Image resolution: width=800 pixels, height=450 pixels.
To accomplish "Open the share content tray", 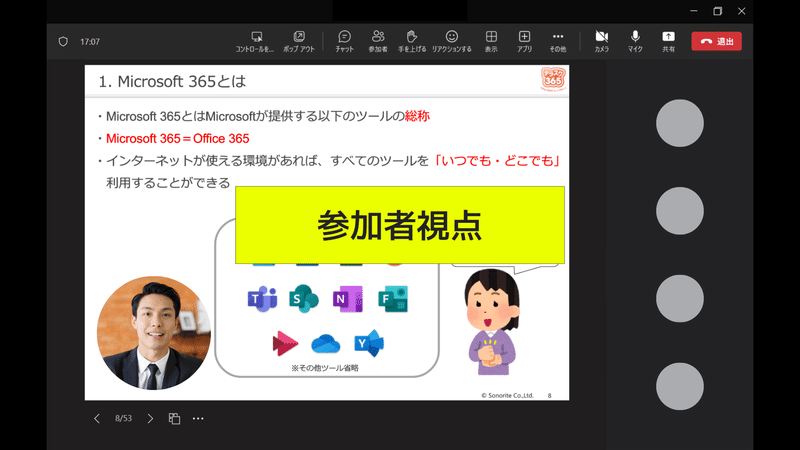I will point(668,42).
